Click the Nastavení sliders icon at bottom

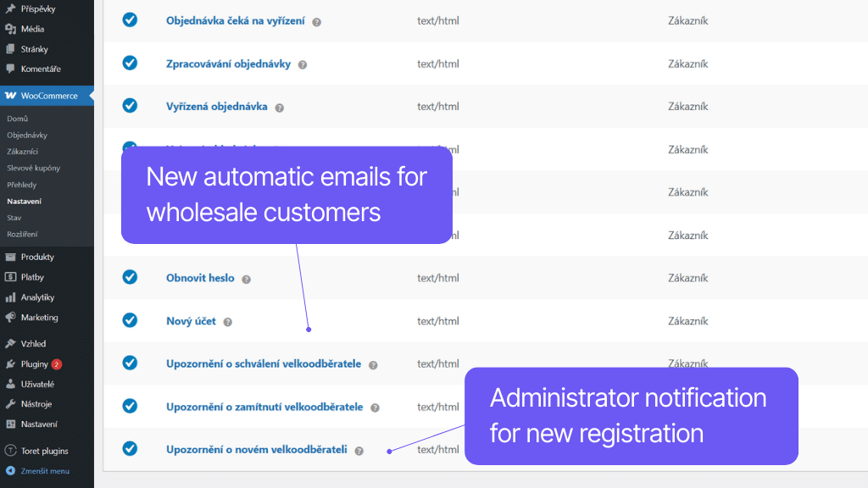(10, 424)
